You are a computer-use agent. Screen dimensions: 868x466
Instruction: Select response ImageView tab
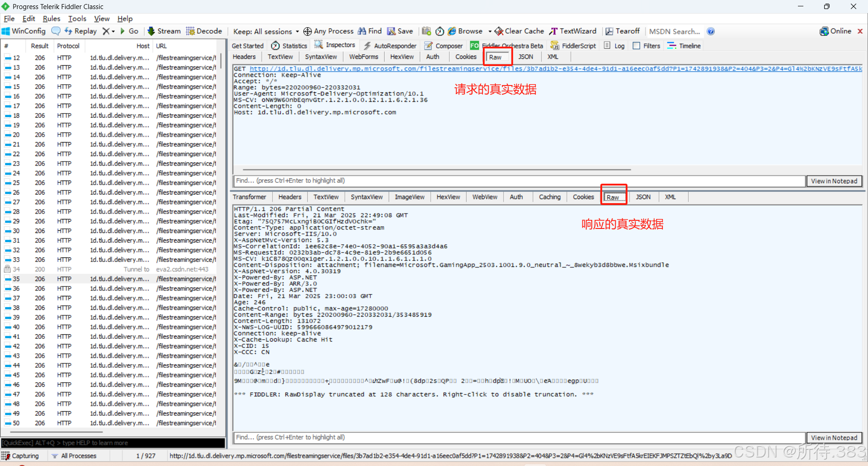[x=410, y=197]
